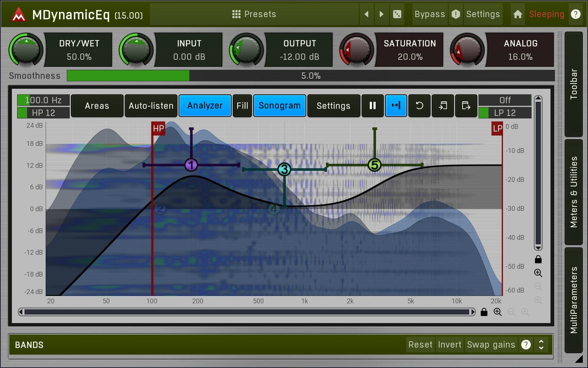Viewport: 588px width, 368px height.
Task: Open the Meters & Utilities side tab
Action: tap(574, 192)
